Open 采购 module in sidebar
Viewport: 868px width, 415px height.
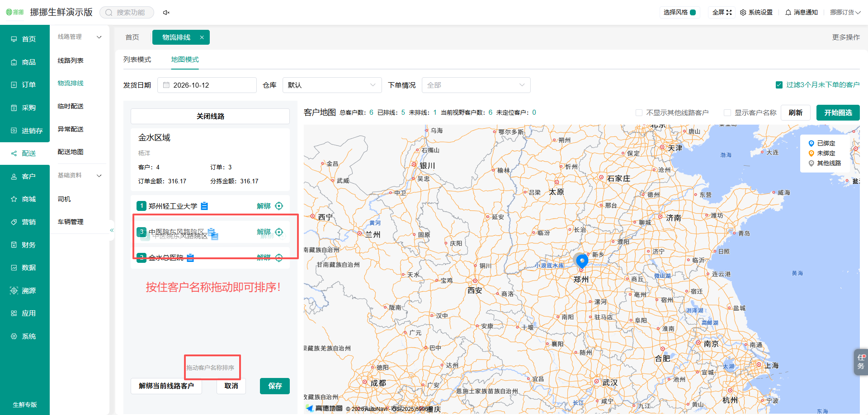click(x=25, y=107)
